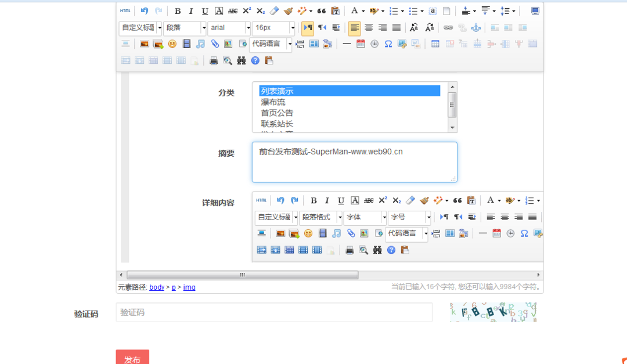Image resolution: width=627 pixels, height=364 pixels.
Task: Click help icon in 详细内容 editor
Action: 391,250
